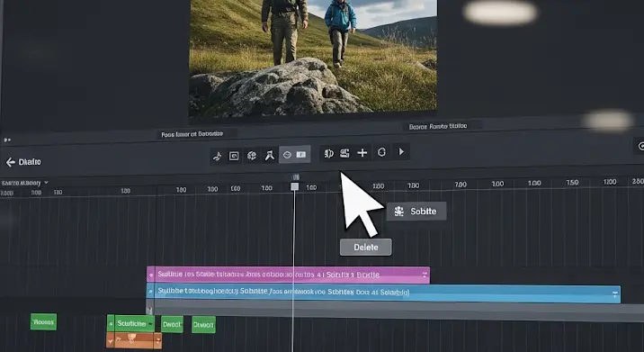Click the plus add icon

[x=362, y=153]
